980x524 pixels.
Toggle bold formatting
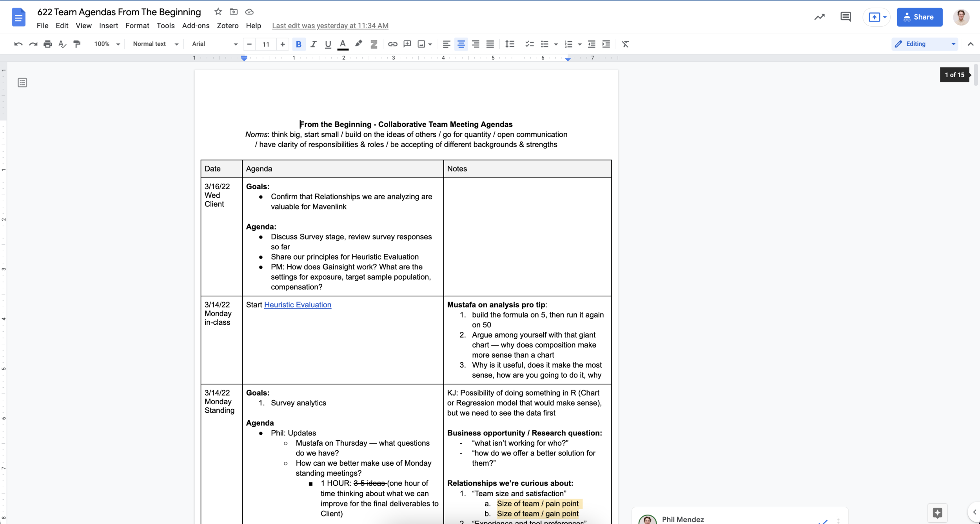(x=299, y=44)
